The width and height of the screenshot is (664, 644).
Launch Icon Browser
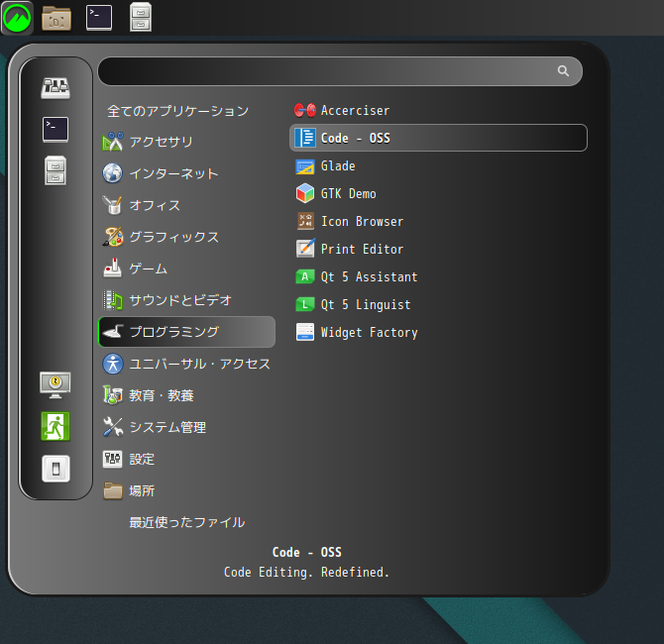438,221
